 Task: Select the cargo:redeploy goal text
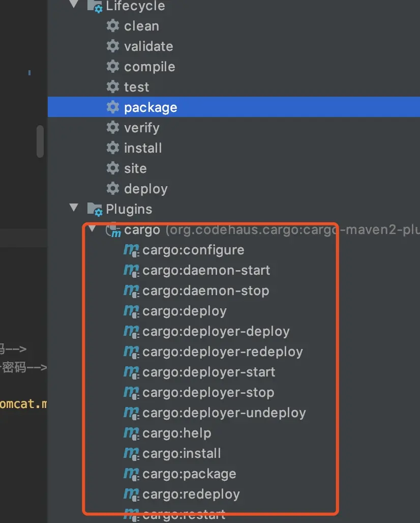click(x=191, y=495)
